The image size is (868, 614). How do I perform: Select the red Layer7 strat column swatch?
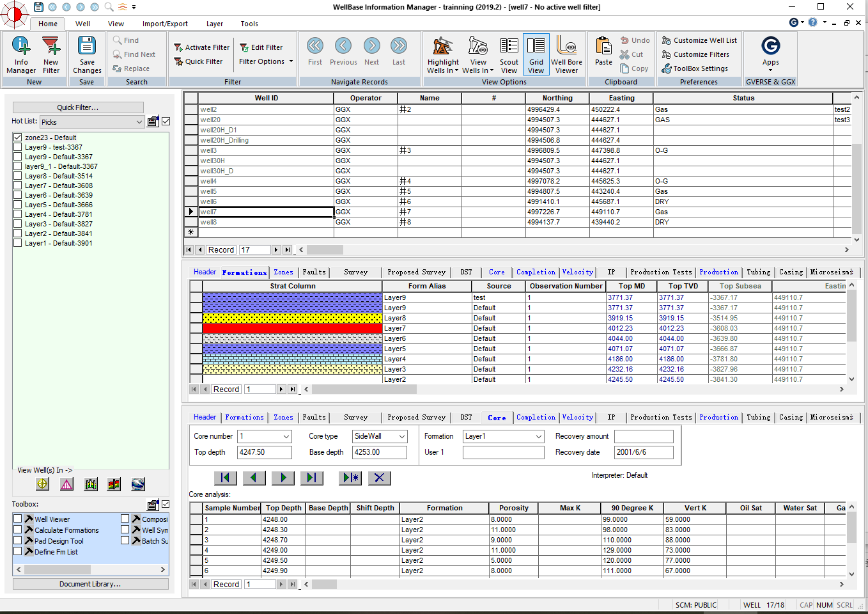pos(292,328)
